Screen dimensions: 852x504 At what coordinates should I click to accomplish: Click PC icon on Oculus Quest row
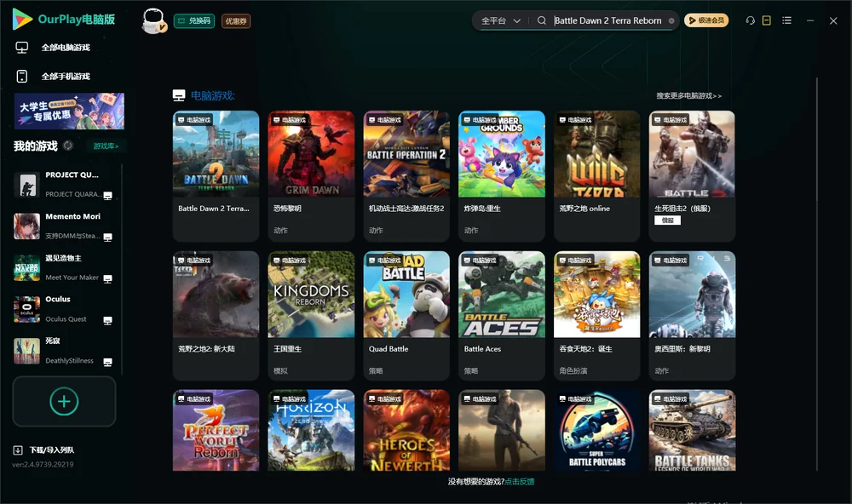108,320
